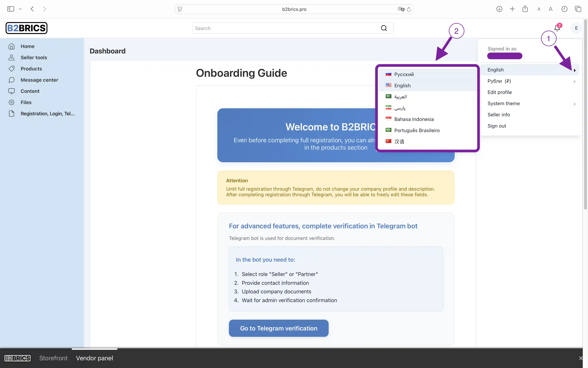The width and height of the screenshot is (588, 368).
Task: Decrease text size with small A
Action: click(x=539, y=9)
